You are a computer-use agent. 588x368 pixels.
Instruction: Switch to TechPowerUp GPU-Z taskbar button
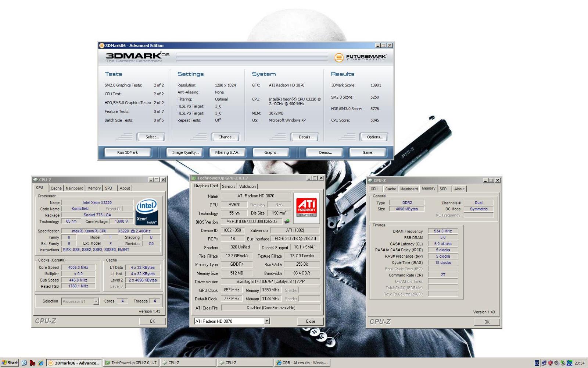coord(132,363)
